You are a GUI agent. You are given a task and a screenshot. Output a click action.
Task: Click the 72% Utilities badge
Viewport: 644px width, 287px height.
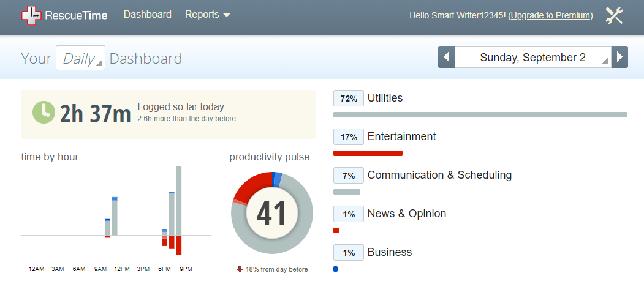(348, 99)
